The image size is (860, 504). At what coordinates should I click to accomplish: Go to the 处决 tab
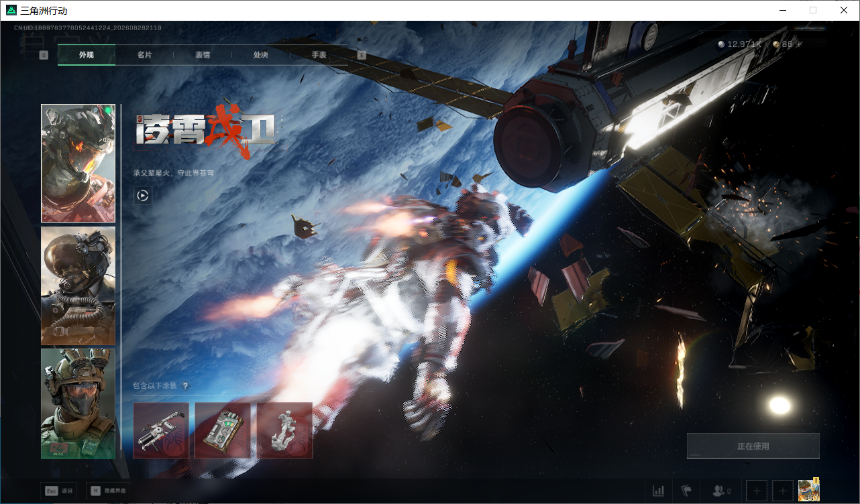pos(261,55)
